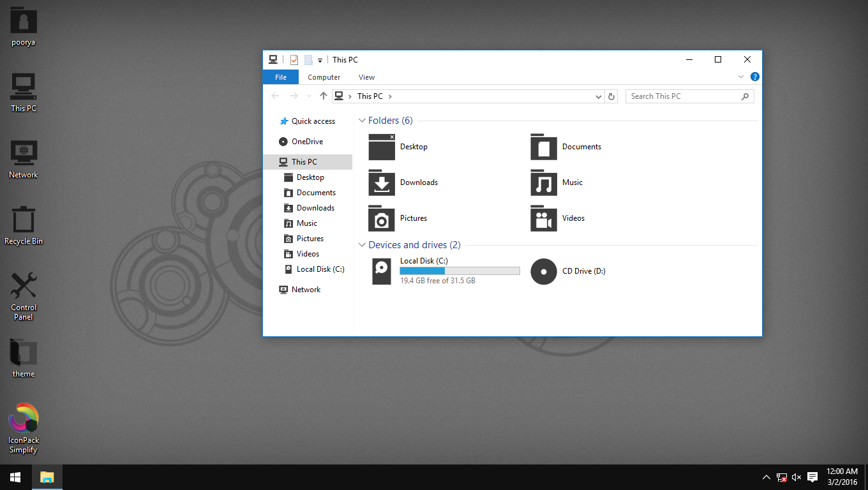Click the Local Disk storage usage bar
The height and width of the screenshot is (490, 868).
(x=460, y=271)
